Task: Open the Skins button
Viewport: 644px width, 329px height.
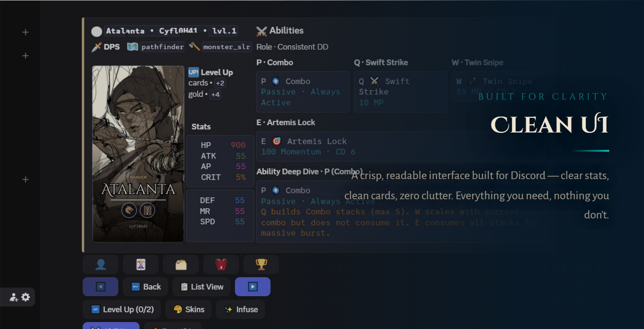Action: (188, 309)
